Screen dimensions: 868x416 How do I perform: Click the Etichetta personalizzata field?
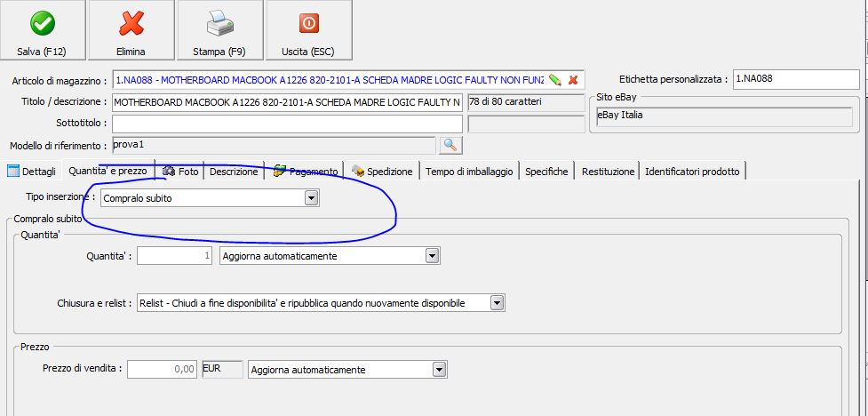796,79
